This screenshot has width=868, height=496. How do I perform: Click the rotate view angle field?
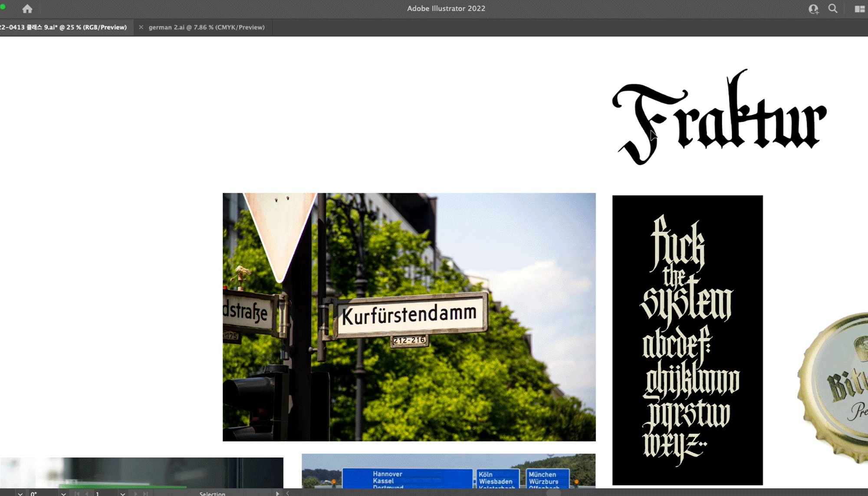coord(43,493)
